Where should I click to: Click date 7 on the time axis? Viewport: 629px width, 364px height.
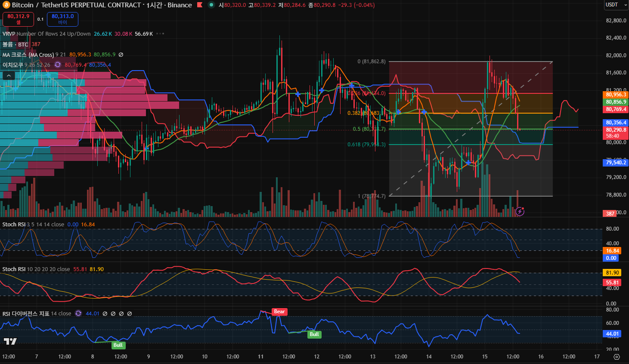[37, 357]
